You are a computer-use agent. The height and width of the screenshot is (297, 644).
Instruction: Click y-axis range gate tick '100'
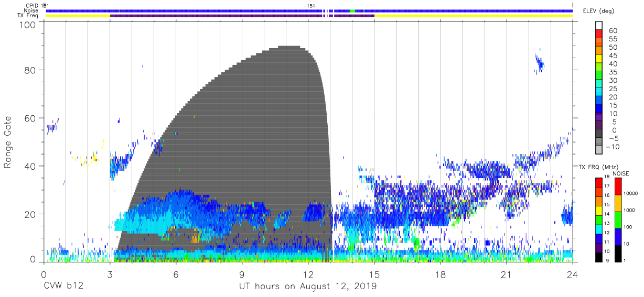pyautogui.click(x=27, y=25)
